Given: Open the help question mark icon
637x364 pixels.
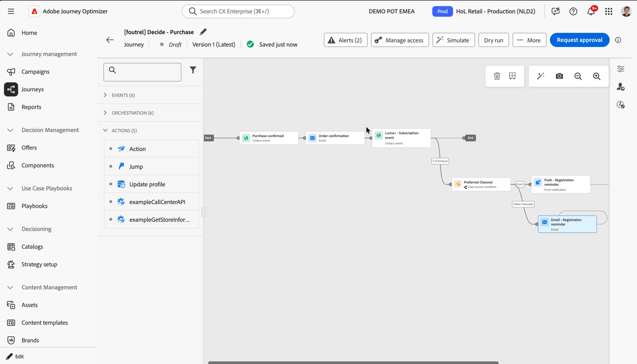Looking at the screenshot, I should click(x=573, y=11).
